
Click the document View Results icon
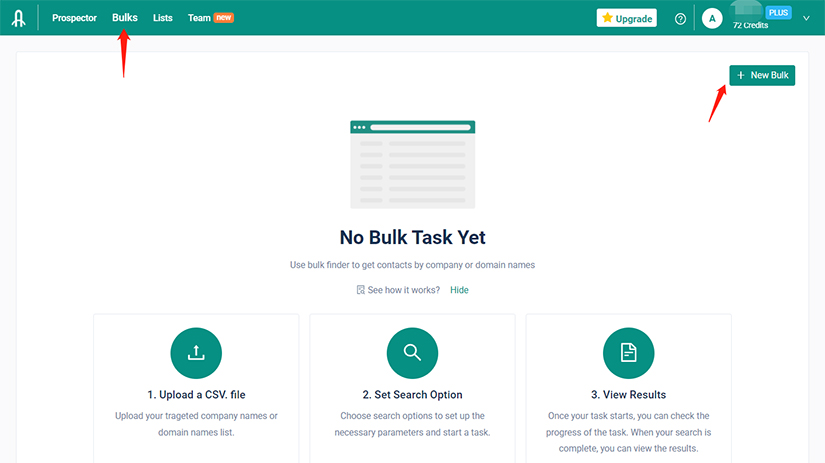(x=628, y=352)
